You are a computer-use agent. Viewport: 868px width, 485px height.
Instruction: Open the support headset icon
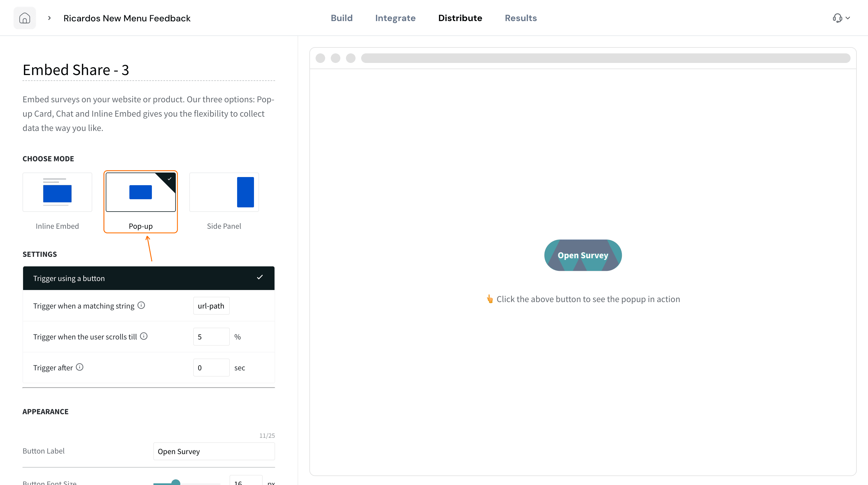click(837, 18)
